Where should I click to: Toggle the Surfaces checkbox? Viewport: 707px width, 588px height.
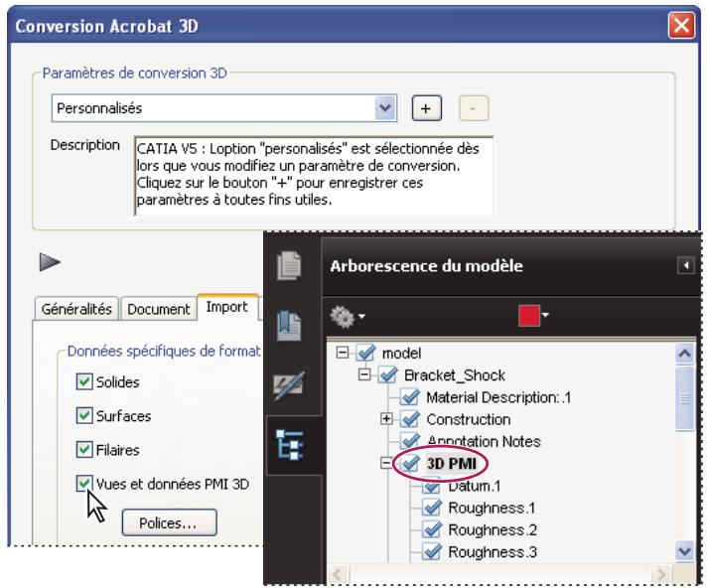[x=84, y=415]
